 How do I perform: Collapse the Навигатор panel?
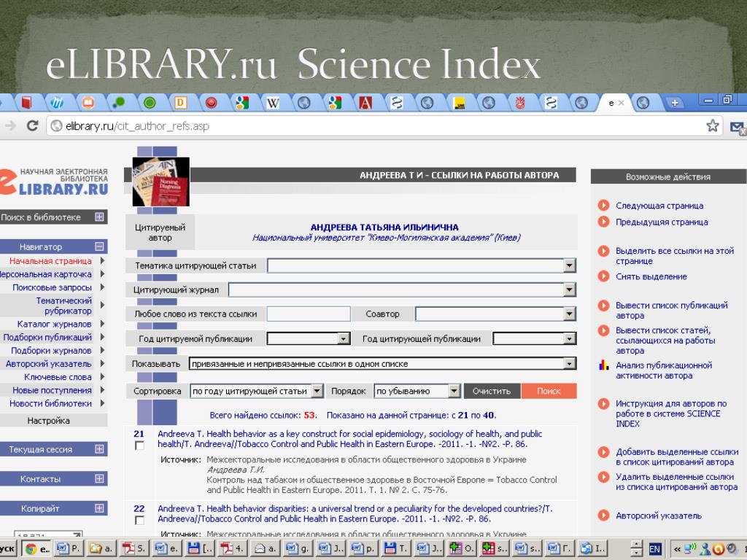point(99,246)
